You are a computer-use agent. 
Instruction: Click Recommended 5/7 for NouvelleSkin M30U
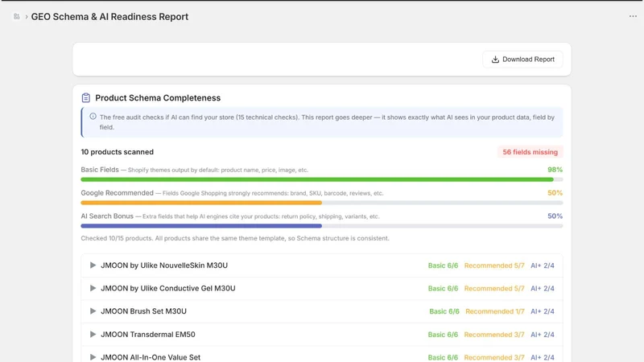(494, 265)
